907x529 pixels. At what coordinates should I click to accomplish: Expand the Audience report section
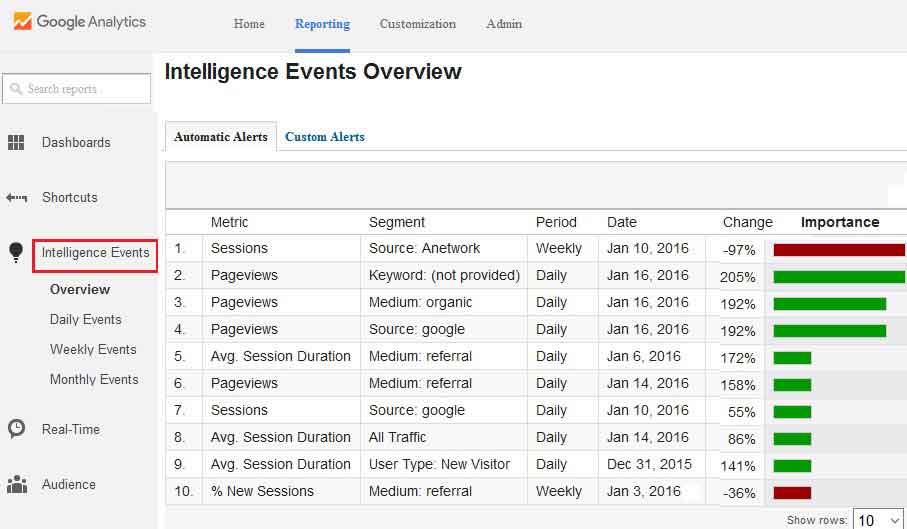click(68, 484)
